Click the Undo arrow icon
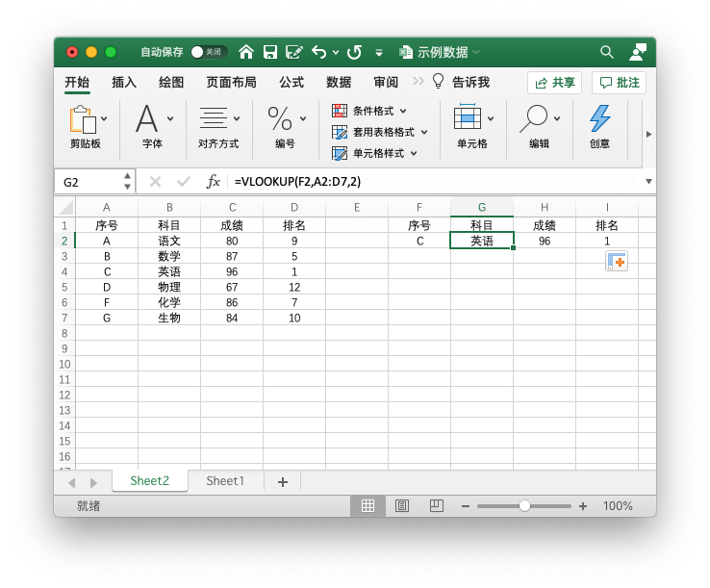The width and height of the screenshot is (710, 588). click(318, 52)
